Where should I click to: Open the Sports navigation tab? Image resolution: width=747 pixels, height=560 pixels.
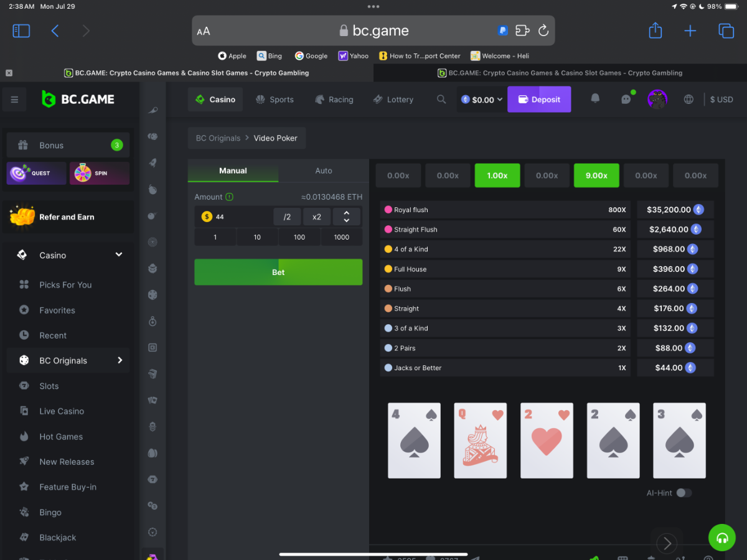(275, 100)
